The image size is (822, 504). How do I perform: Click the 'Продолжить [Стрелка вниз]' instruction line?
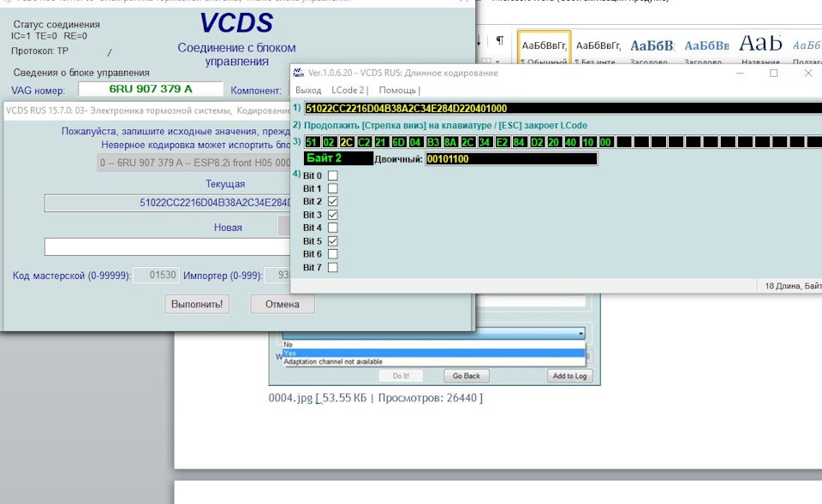coord(445,126)
